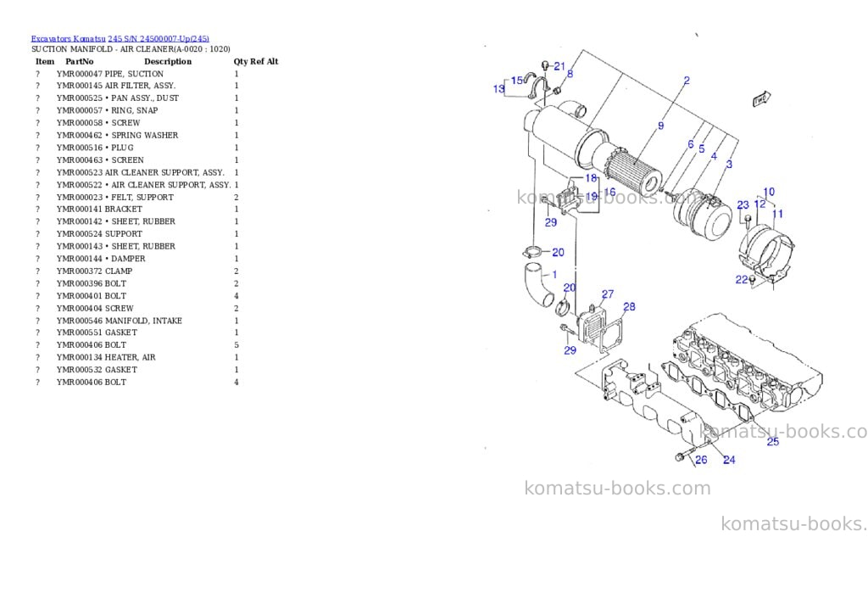Select the YMR000141 BRACKET row
The height and width of the screenshot is (615, 868).
137,209
